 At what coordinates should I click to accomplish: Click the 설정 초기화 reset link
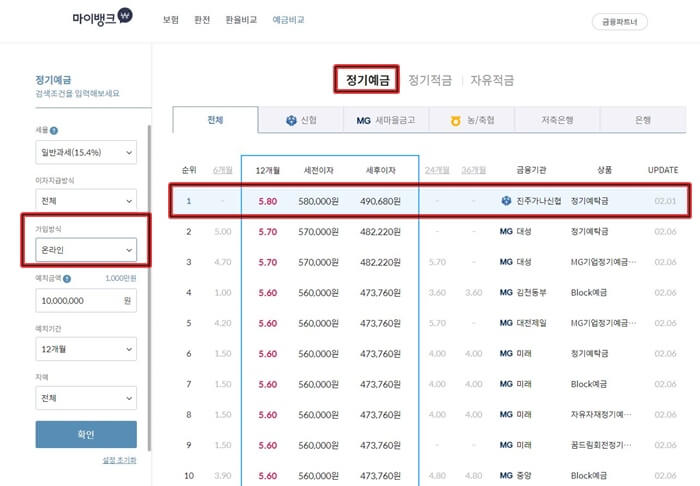click(119, 460)
